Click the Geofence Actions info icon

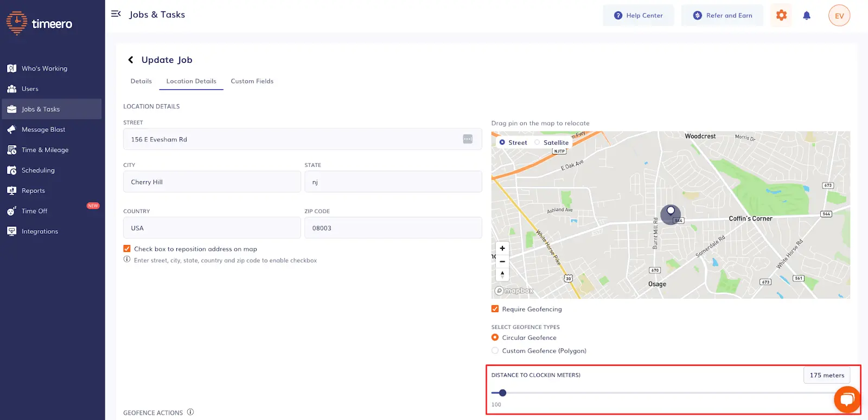[x=190, y=412]
